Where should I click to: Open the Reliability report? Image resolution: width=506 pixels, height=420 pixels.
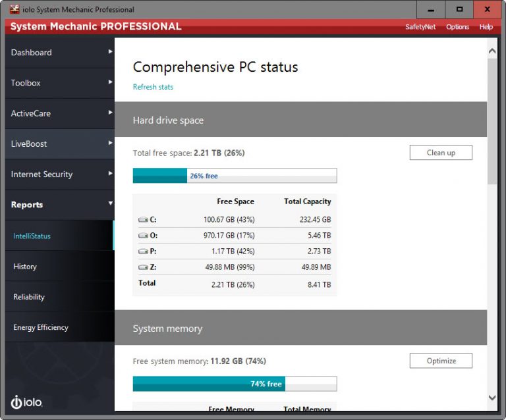coord(60,296)
